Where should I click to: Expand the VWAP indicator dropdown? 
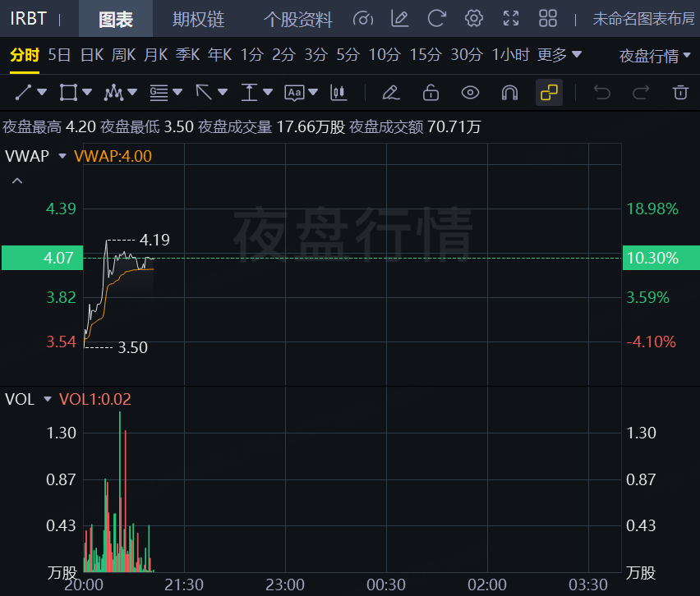coord(62,156)
